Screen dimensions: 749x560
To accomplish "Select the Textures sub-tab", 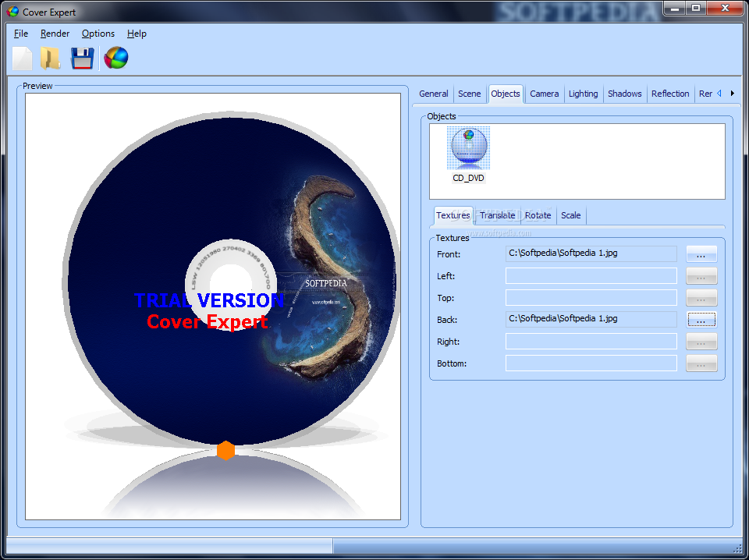I will click(x=453, y=215).
